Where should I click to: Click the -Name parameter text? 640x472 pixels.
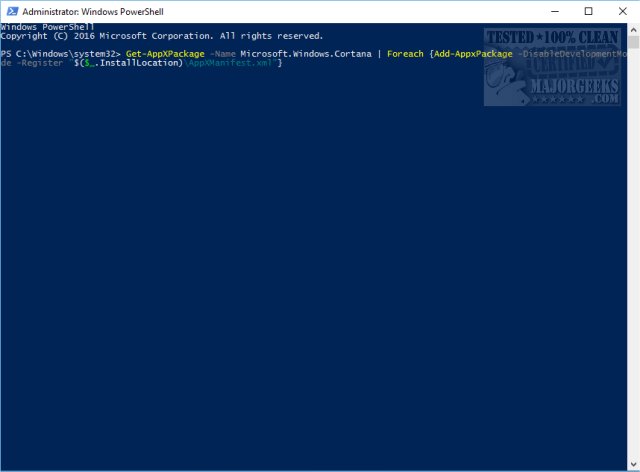pyautogui.click(x=222, y=54)
